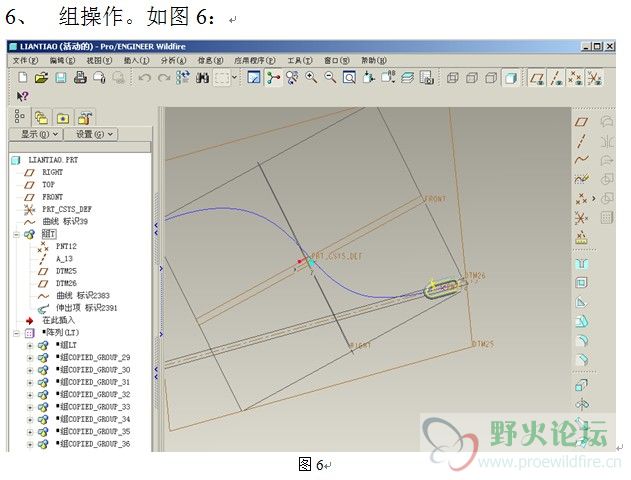Select the coordinate system tool in the right toolbar
631x480 pixels.
(582, 218)
